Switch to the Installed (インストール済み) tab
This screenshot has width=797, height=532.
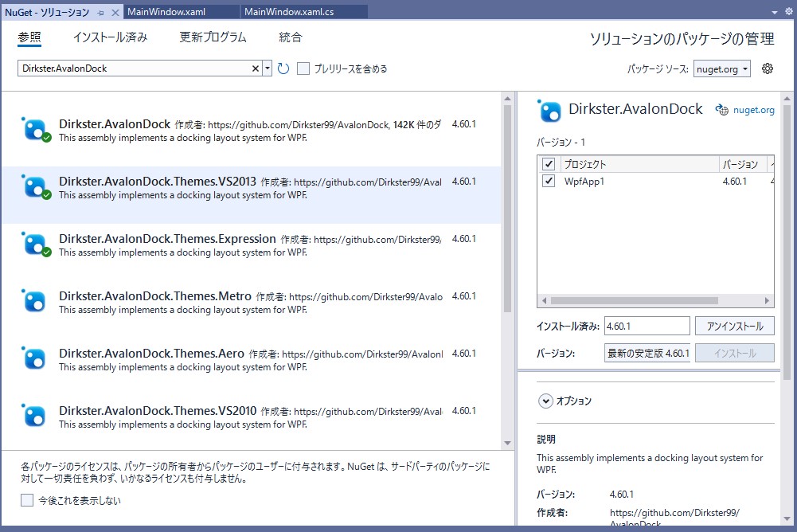(x=111, y=37)
